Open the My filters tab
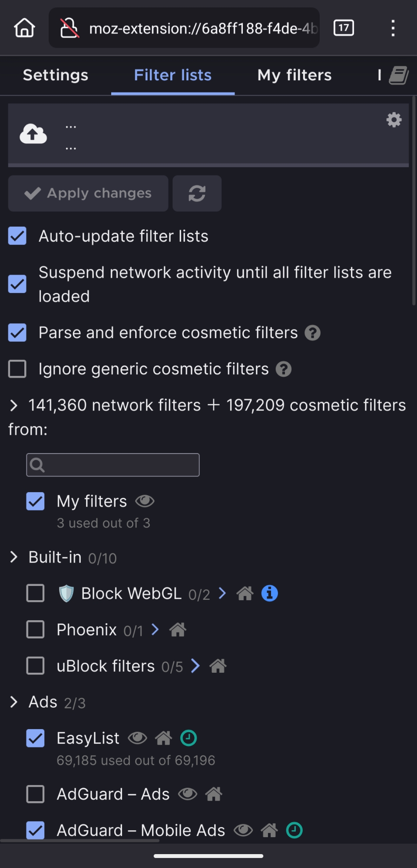 pyautogui.click(x=295, y=75)
